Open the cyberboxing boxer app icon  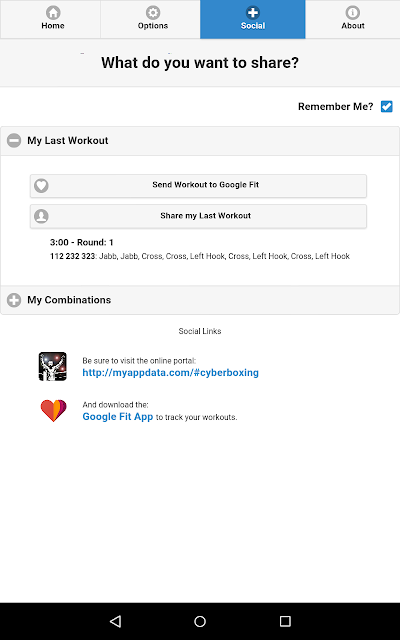53,366
